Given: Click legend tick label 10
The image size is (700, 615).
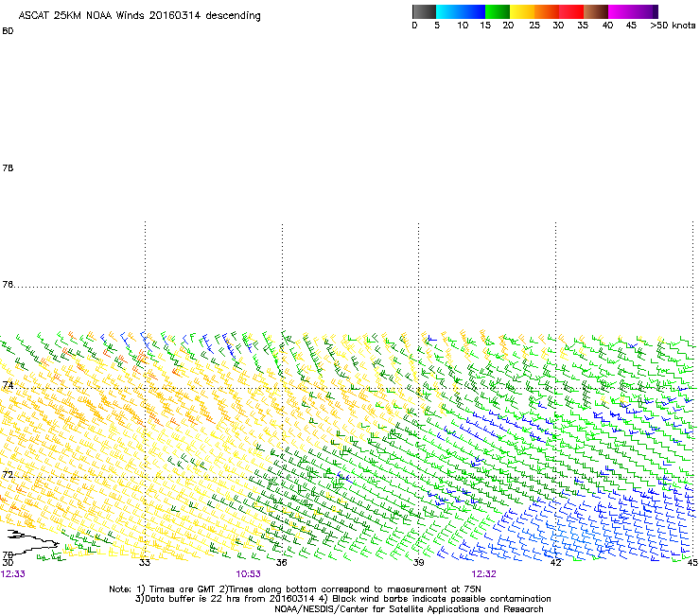Looking at the screenshot, I should [463, 26].
